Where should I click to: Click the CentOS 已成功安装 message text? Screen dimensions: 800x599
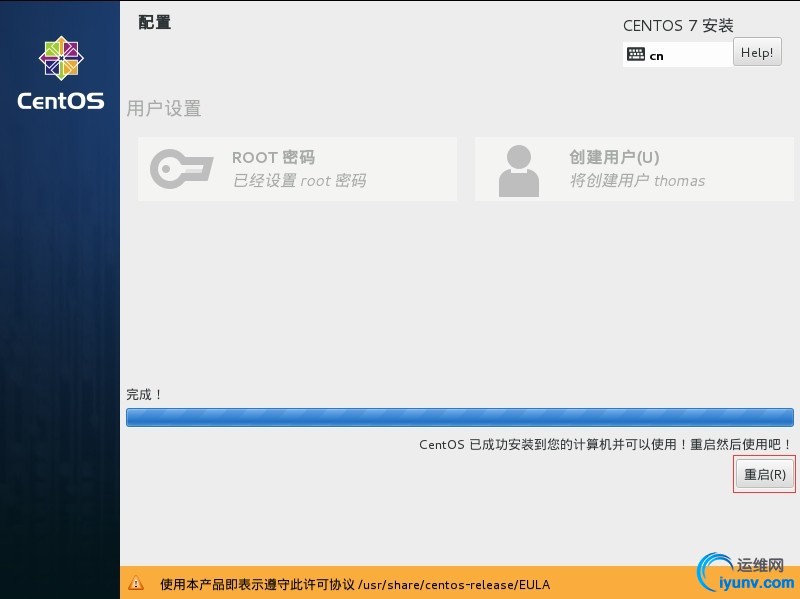pyautogui.click(x=605, y=444)
